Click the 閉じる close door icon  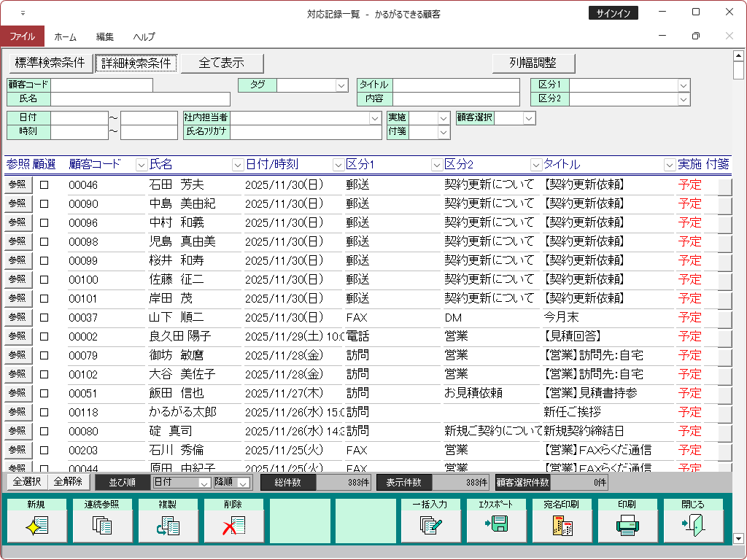[693, 525]
